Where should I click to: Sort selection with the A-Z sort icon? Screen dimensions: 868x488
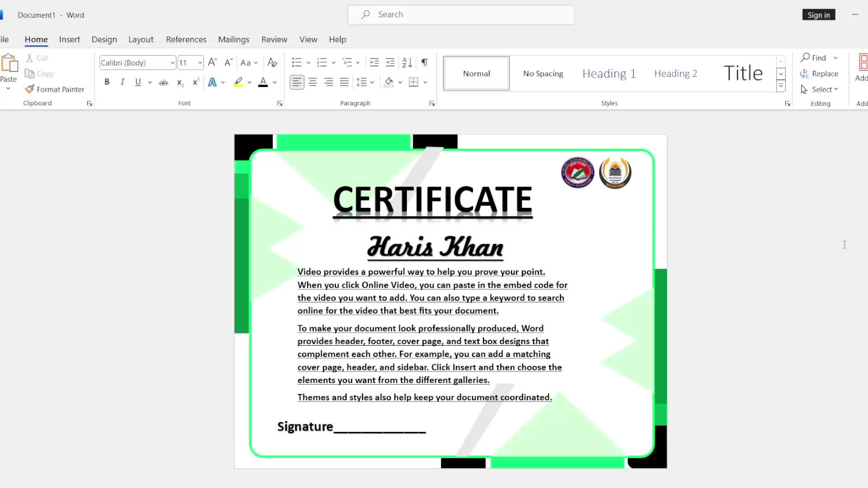point(407,62)
